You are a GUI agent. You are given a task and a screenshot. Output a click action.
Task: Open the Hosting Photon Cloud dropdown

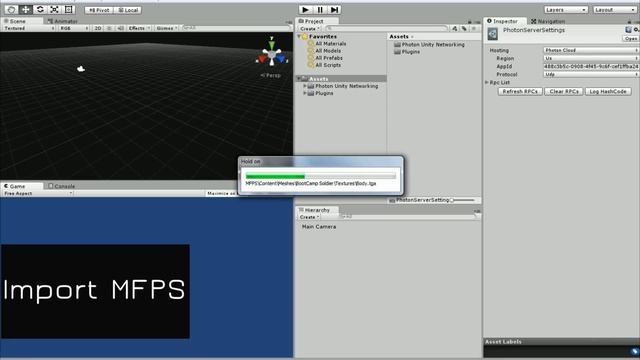591,50
